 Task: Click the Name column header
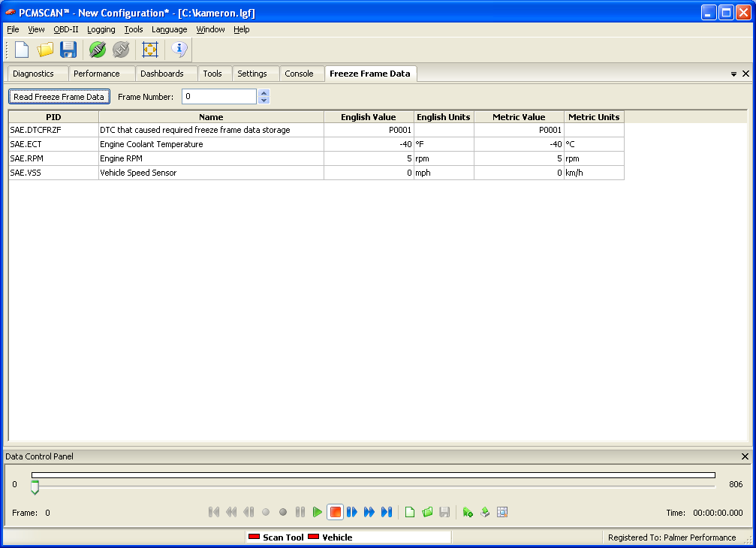(x=211, y=117)
